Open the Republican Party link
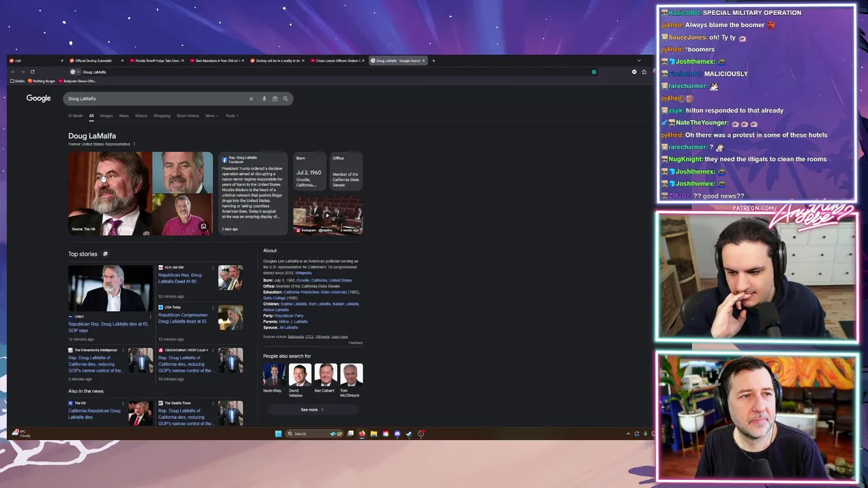Viewport: 868px width, 488px height. point(289,316)
